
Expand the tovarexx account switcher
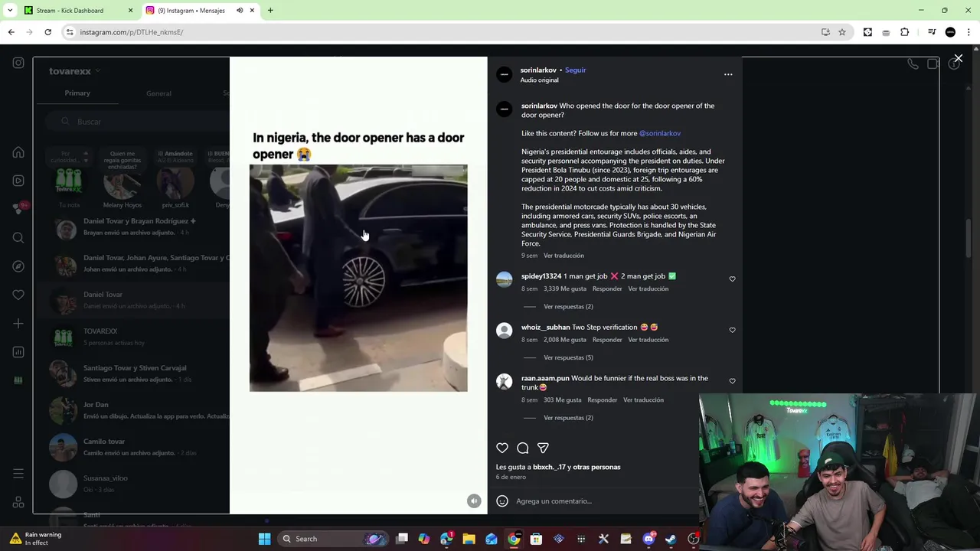pyautogui.click(x=75, y=71)
